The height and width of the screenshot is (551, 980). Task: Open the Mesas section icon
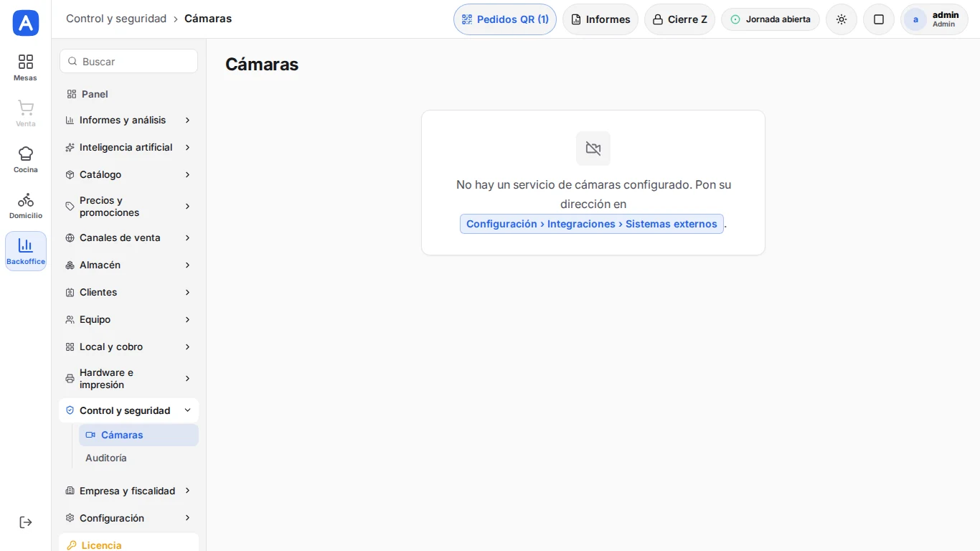(26, 62)
